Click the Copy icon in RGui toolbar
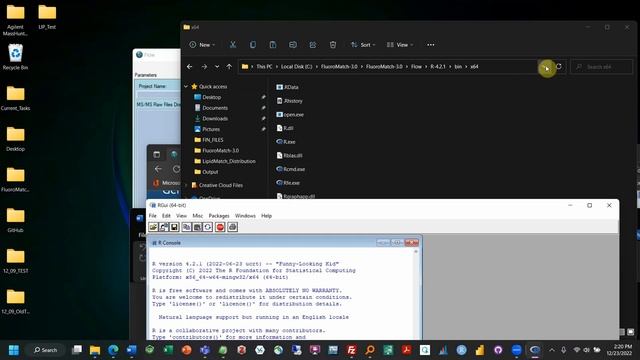Screen dimensions: 640x360 tap(187, 227)
